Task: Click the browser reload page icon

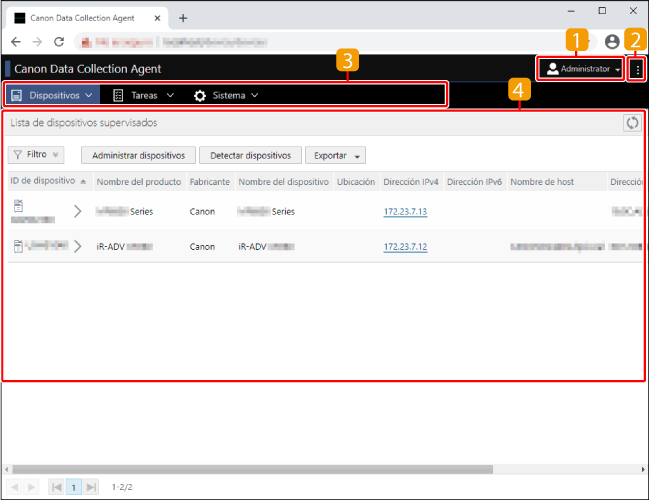Action: (59, 42)
